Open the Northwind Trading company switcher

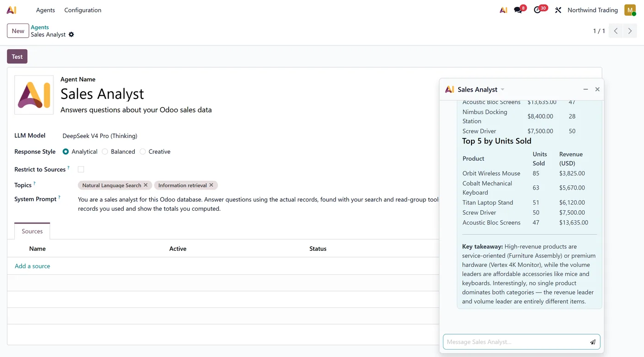[592, 10]
